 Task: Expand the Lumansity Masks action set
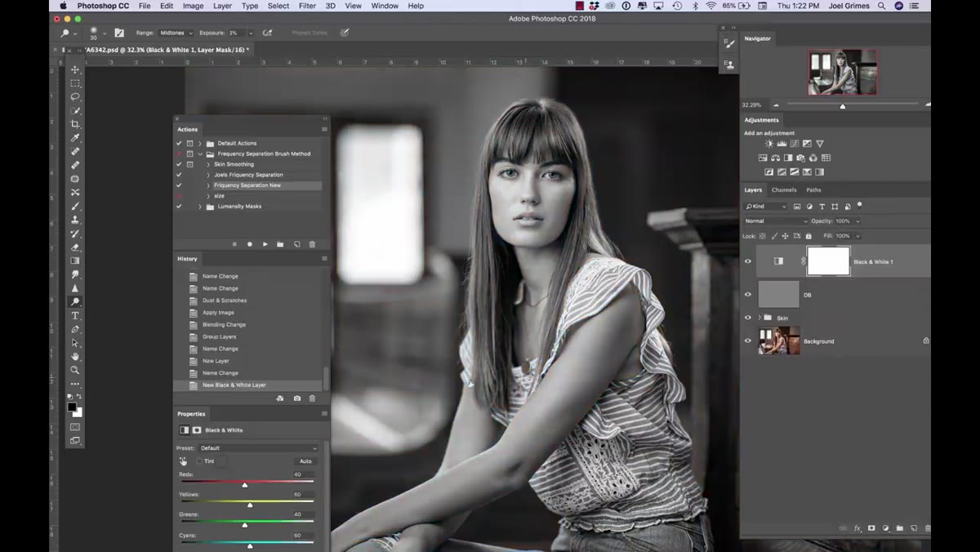coord(200,207)
